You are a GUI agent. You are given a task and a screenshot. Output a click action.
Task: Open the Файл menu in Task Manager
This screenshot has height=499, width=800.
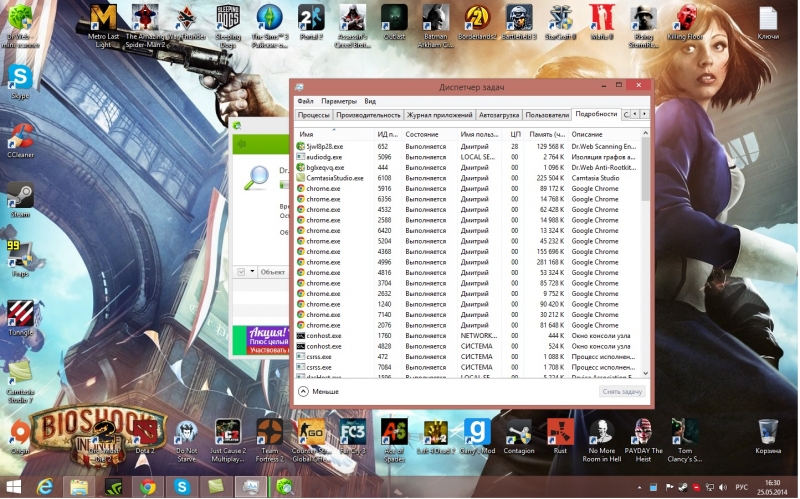point(305,101)
